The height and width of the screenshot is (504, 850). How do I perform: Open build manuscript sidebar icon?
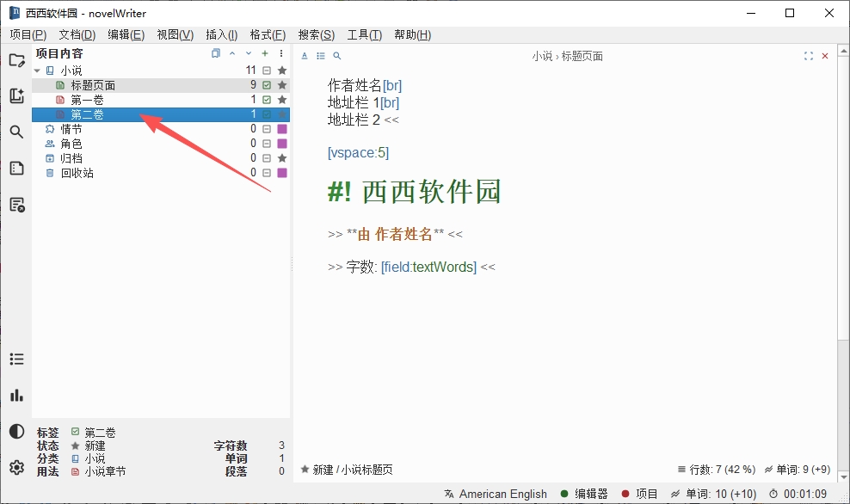[17, 205]
